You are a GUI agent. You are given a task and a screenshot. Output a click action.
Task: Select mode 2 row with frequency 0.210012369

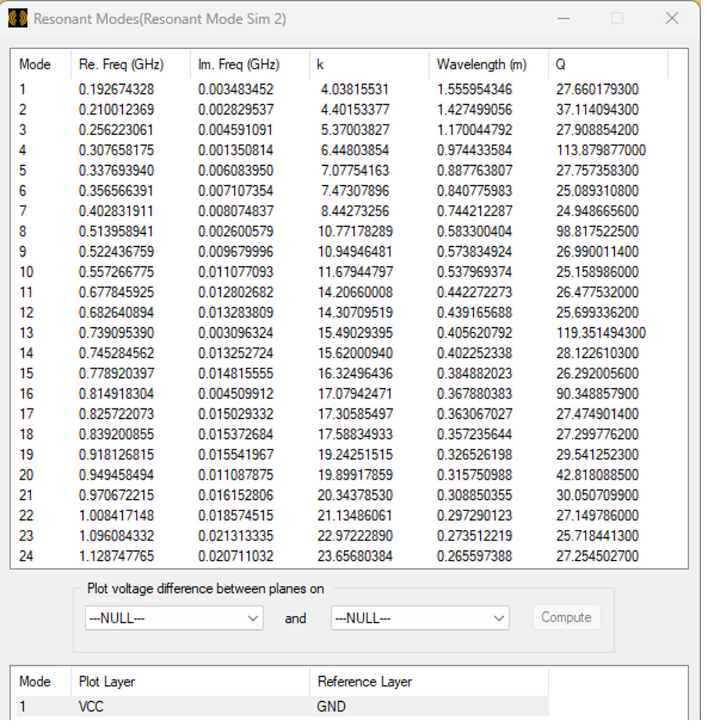(342, 110)
